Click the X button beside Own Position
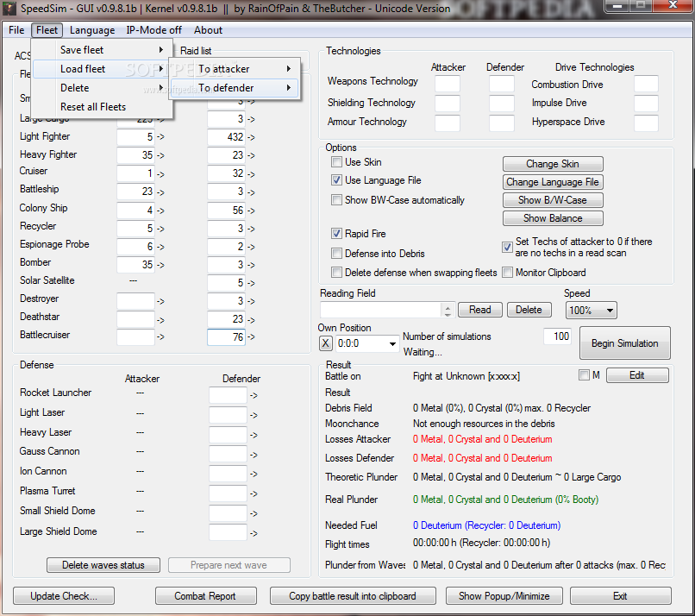Viewport: 695px width, 616px height. (x=325, y=343)
